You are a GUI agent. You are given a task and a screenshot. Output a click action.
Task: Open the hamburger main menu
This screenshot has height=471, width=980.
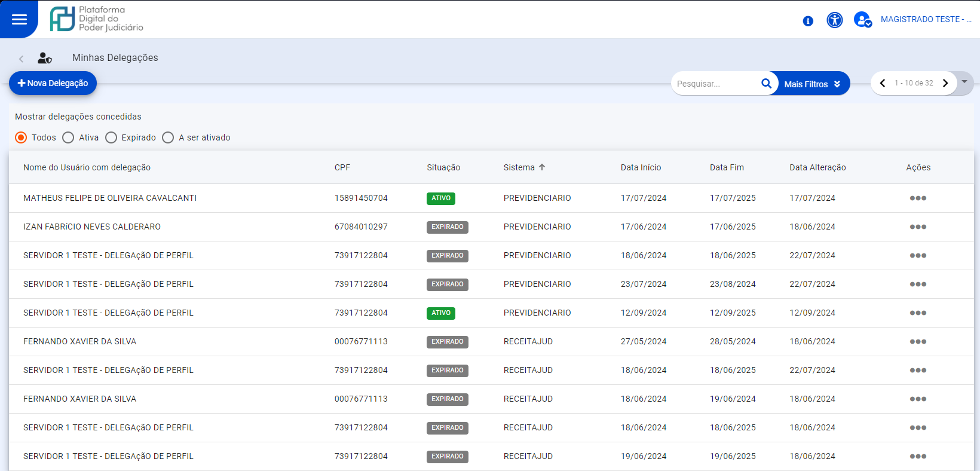pyautogui.click(x=19, y=19)
